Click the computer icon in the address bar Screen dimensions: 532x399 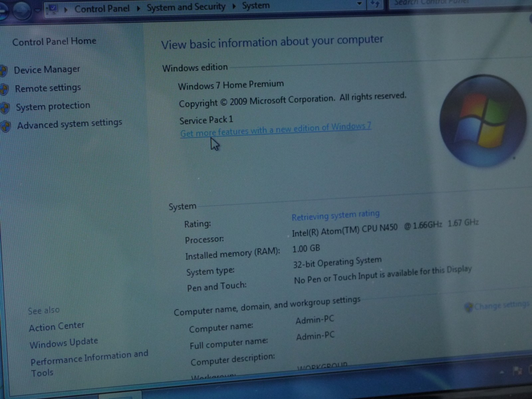[52, 9]
